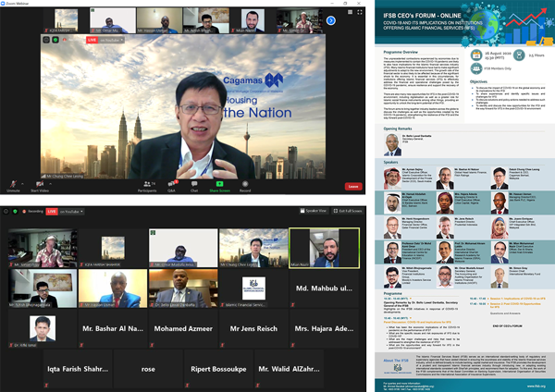The height and width of the screenshot is (392, 555).
Task: Select the Iqta Farish Shahr... tile
Action: (78, 369)
